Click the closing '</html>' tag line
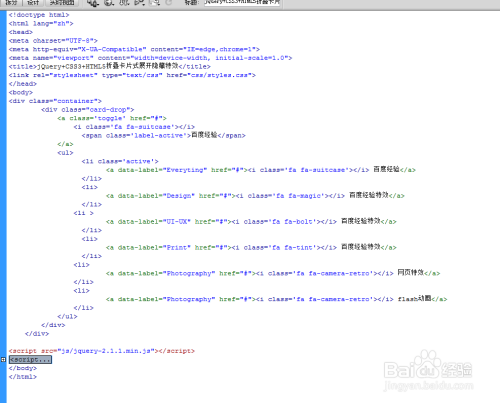This screenshot has height=403, width=500. (x=23, y=377)
